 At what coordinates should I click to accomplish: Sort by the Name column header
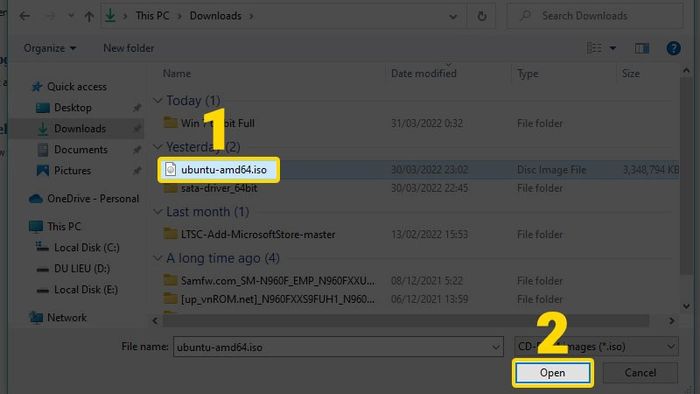[177, 74]
